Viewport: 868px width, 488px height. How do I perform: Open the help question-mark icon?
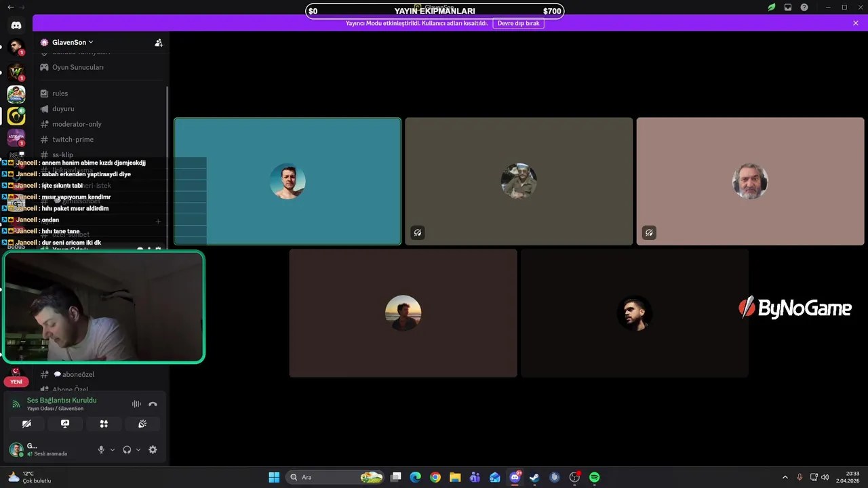804,7
